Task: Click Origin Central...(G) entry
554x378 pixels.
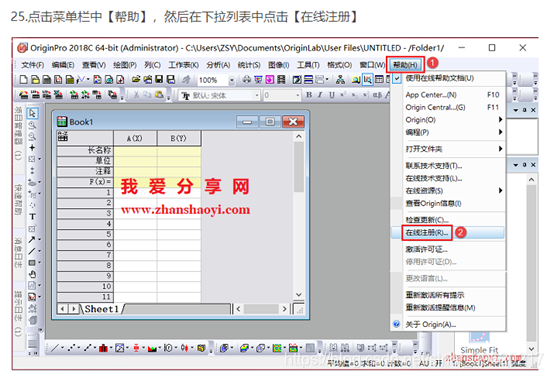Action: (448, 107)
